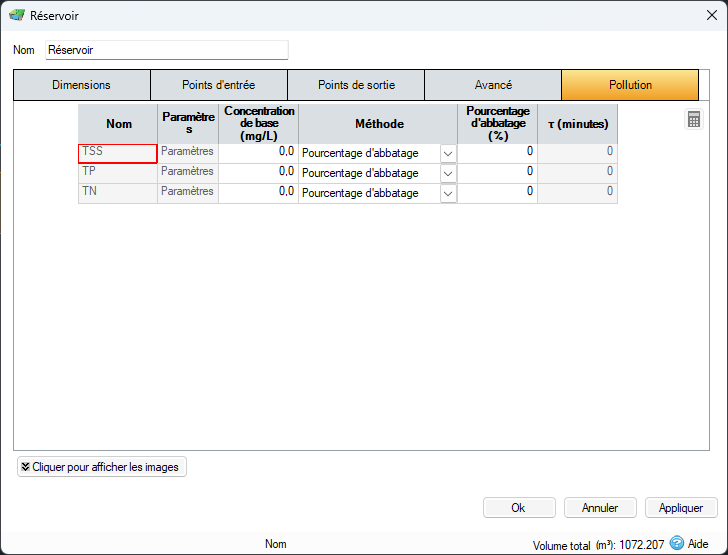Click the Pourcentage d'abbatage (%) column header
The height and width of the screenshot is (555, 728).
[x=497, y=124]
